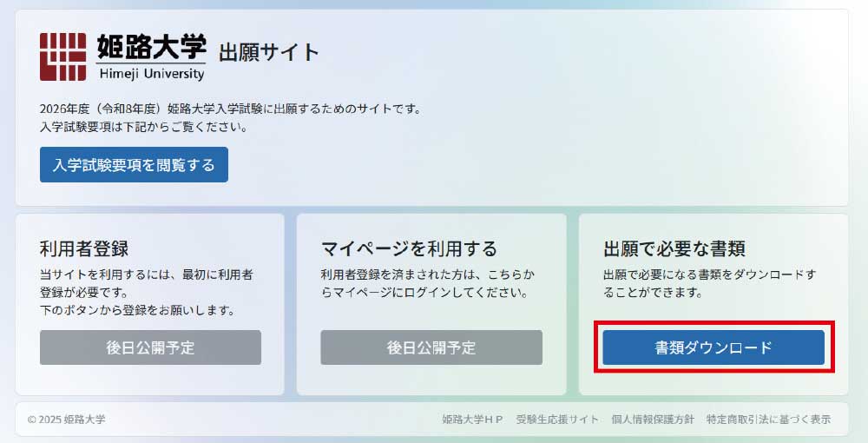The width and height of the screenshot is (868, 443).
Task: Click the © 2025 姫路大学 copyright text
Action: click(x=67, y=420)
